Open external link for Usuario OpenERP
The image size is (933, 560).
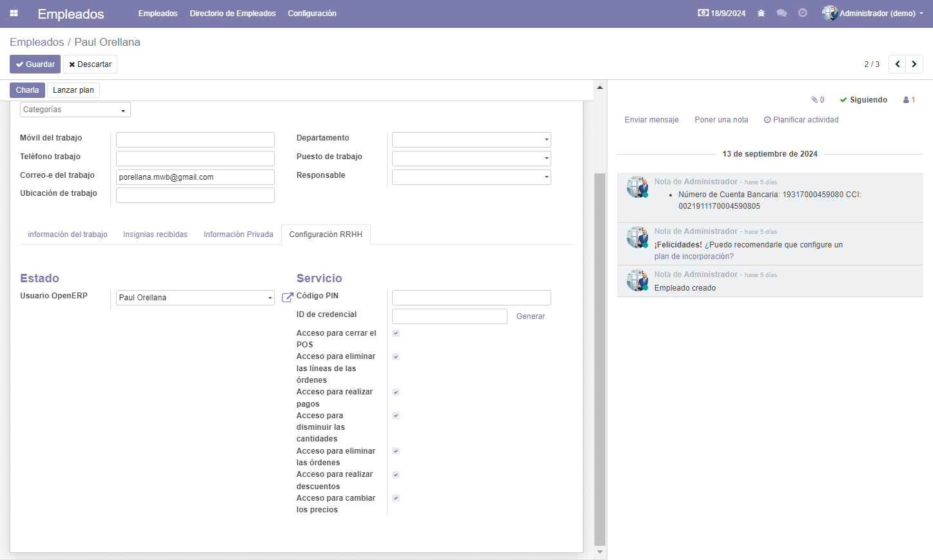pyautogui.click(x=288, y=297)
